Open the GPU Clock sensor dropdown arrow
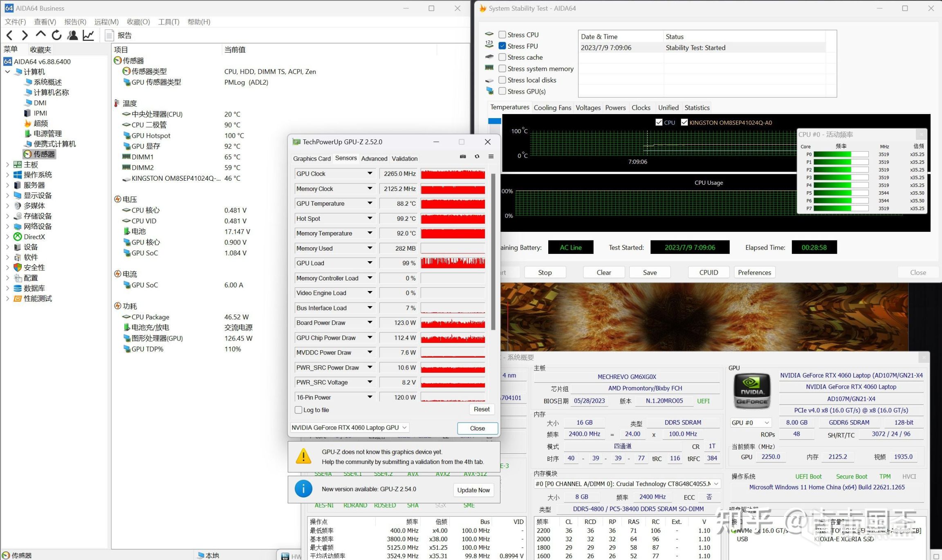The width and height of the screenshot is (942, 560). pyautogui.click(x=370, y=174)
